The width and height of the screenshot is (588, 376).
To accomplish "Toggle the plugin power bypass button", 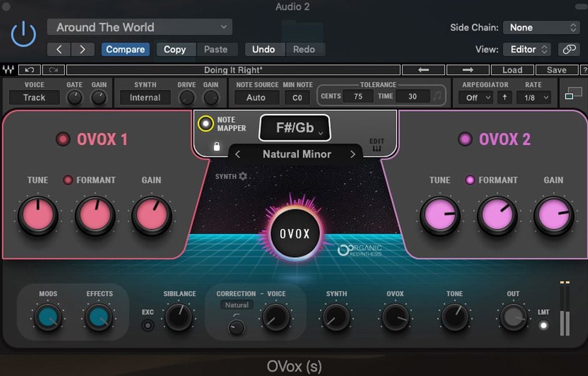I will (x=23, y=34).
